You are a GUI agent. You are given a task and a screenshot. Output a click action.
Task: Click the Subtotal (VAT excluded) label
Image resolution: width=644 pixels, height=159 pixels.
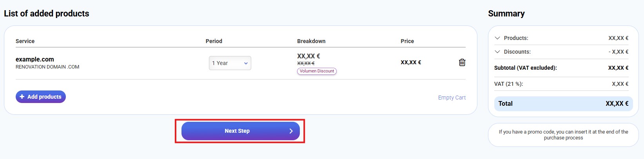[525, 68]
